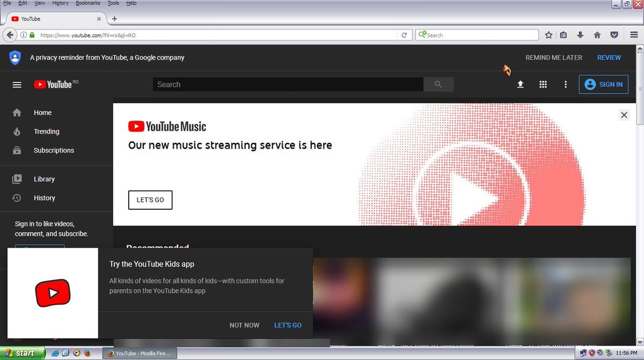Open Subscriptions from the sidebar
This screenshot has width=644, height=360.
click(54, 150)
